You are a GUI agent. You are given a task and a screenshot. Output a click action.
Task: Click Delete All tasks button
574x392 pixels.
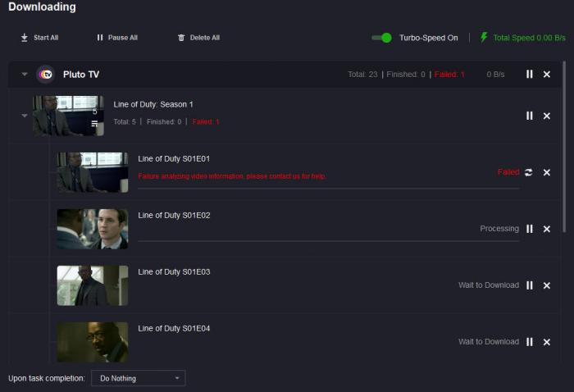[198, 38]
